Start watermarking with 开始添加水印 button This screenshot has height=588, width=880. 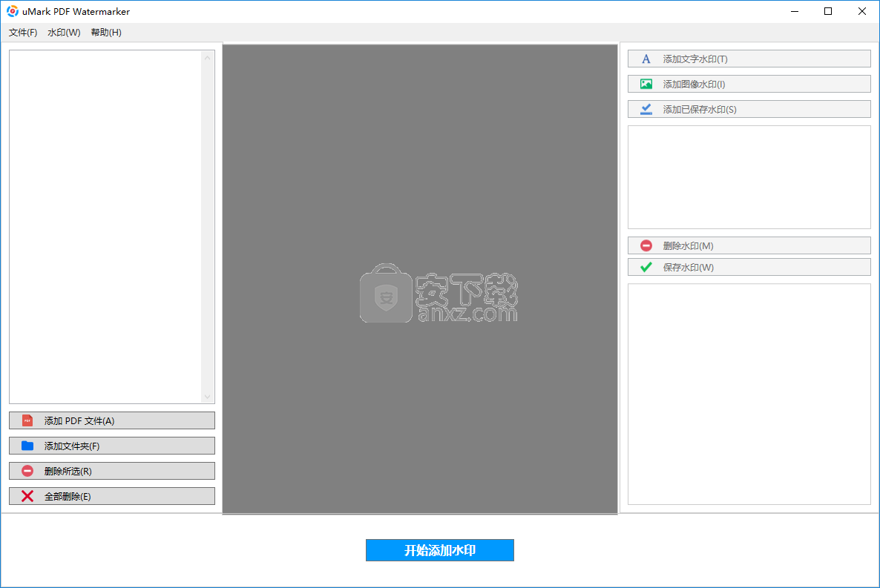pyautogui.click(x=439, y=550)
